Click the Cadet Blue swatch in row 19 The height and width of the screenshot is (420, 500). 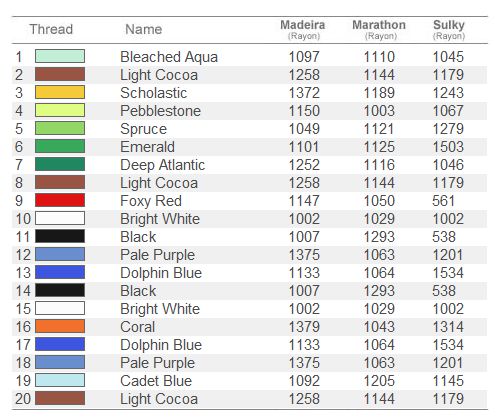point(60,380)
